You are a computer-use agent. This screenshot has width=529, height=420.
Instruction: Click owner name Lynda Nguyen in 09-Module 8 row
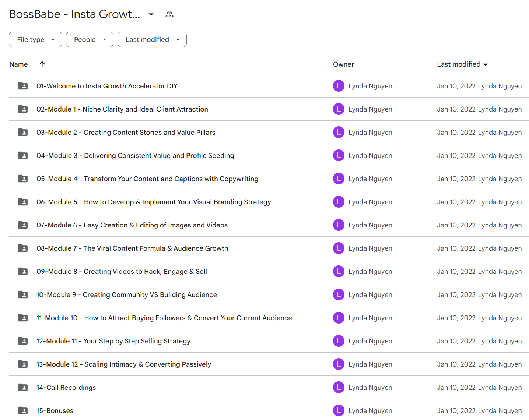click(x=370, y=271)
